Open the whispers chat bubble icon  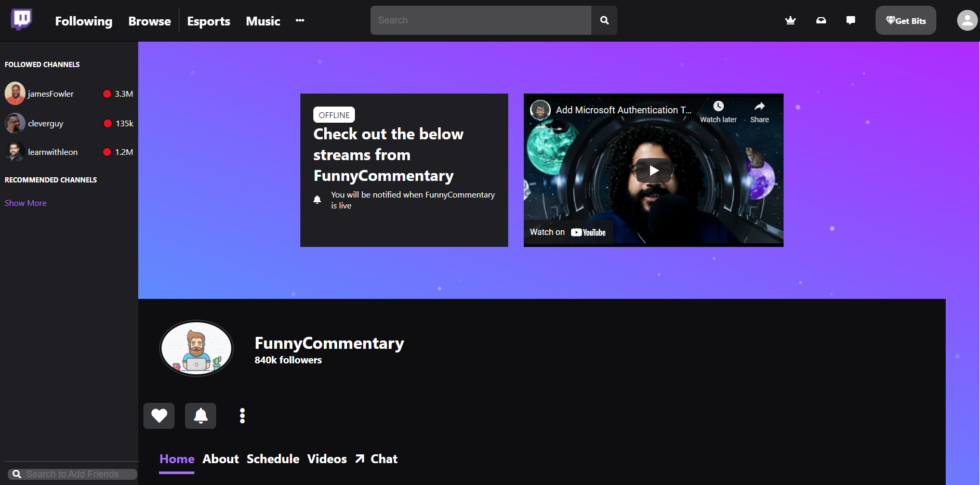(x=851, y=20)
